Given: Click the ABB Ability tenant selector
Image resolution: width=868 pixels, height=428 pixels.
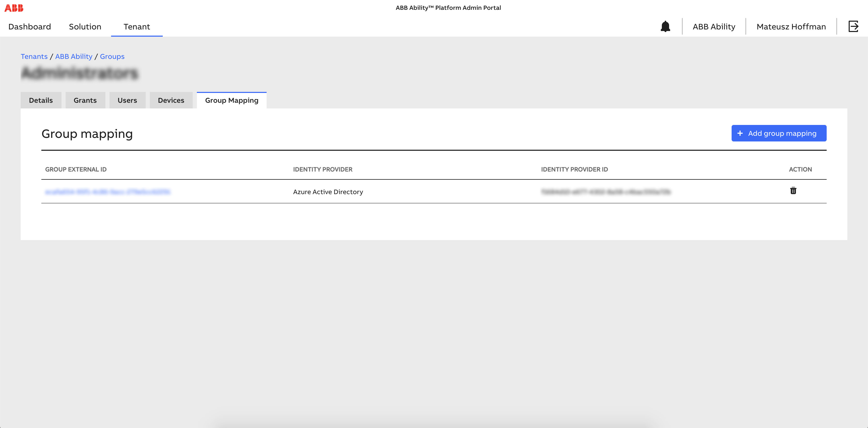Looking at the screenshot, I should pos(714,27).
